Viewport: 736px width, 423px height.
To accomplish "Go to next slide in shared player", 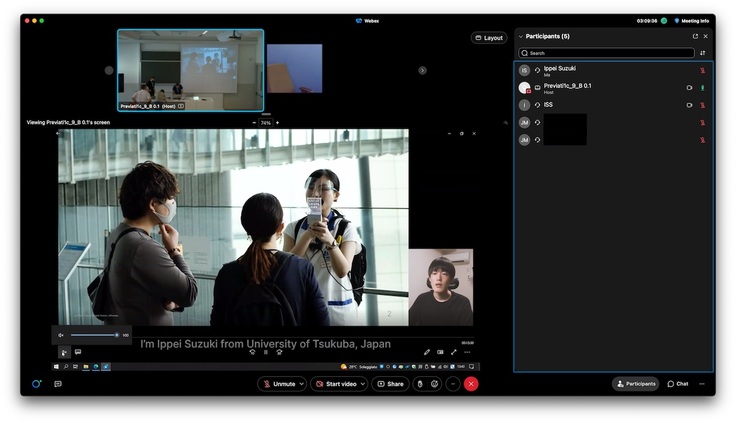I will [279, 352].
